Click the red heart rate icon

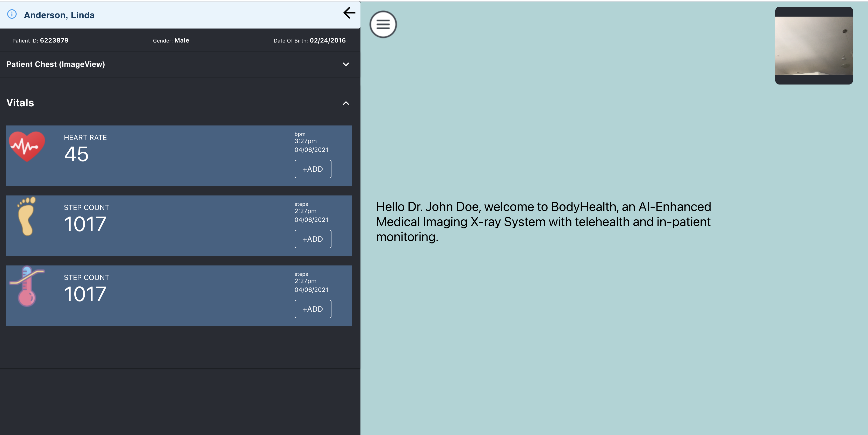(27, 146)
